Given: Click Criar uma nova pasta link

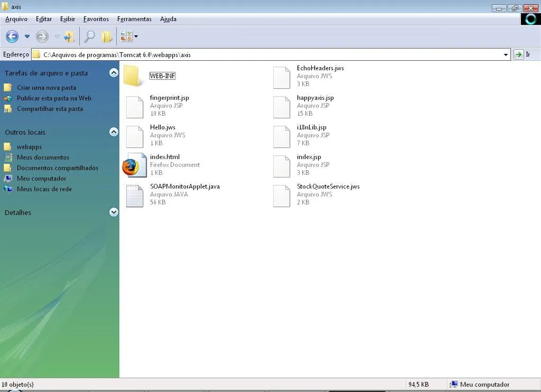Looking at the screenshot, I should [x=46, y=88].
